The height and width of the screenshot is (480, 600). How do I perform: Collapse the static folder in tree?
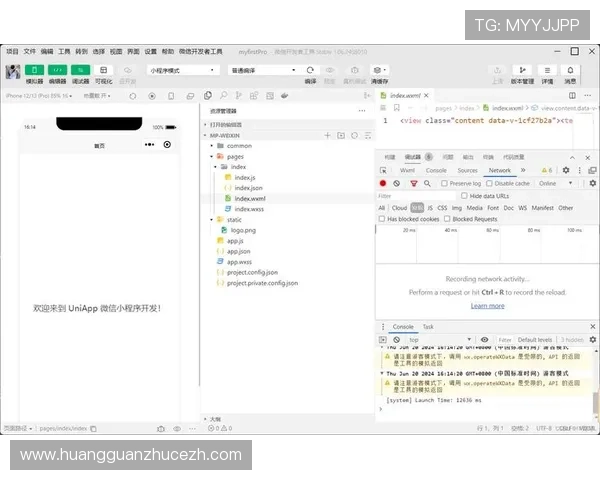pyautogui.click(x=211, y=220)
